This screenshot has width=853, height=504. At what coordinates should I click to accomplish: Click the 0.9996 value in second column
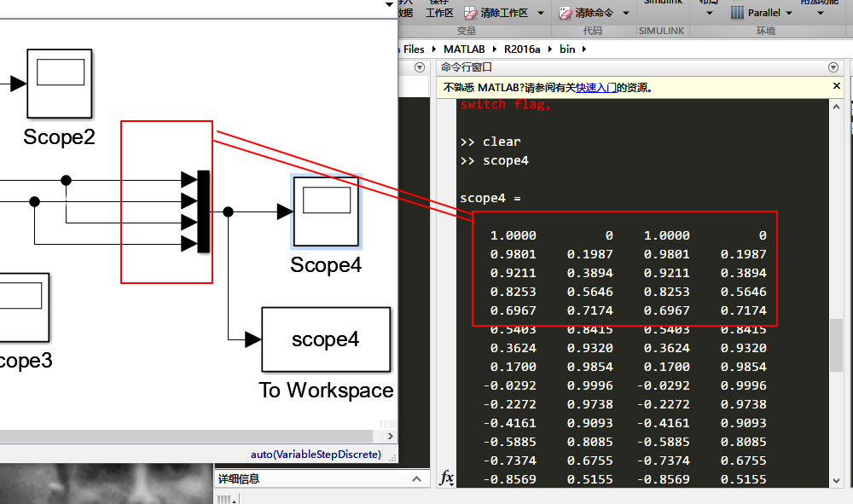pos(589,386)
